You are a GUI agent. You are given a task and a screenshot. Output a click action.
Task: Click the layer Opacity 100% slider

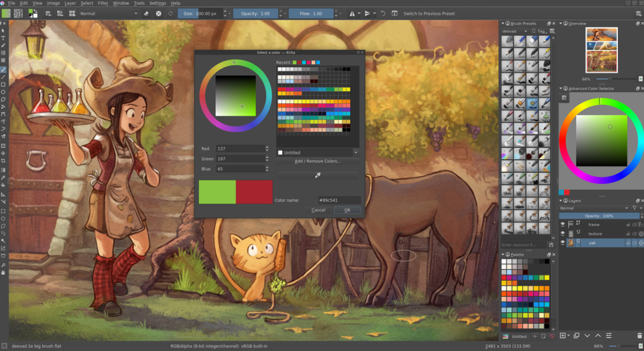point(599,216)
